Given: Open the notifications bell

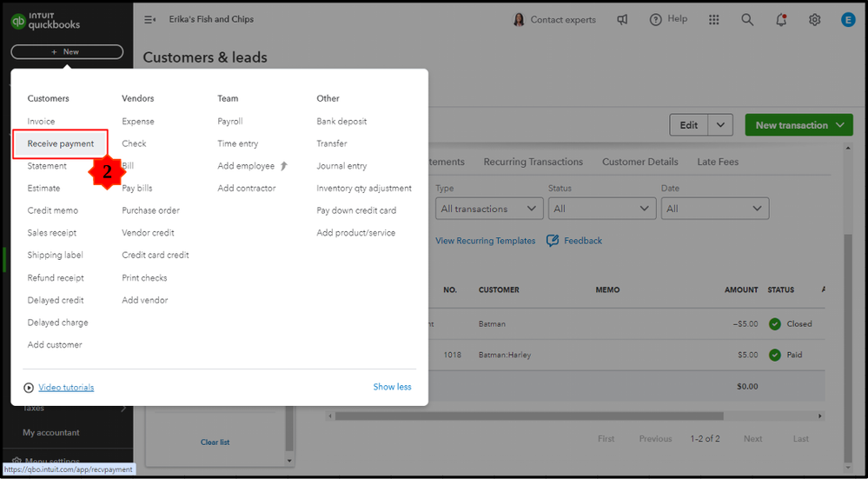Looking at the screenshot, I should coord(781,20).
